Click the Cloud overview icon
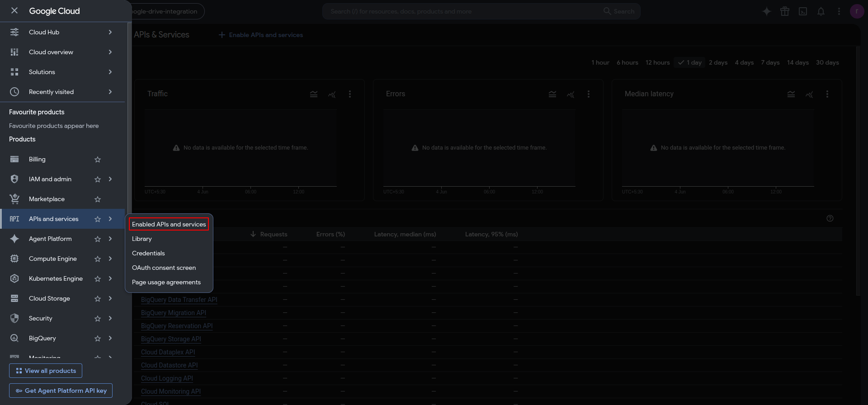Screen dimensions: 868x405 (14, 52)
